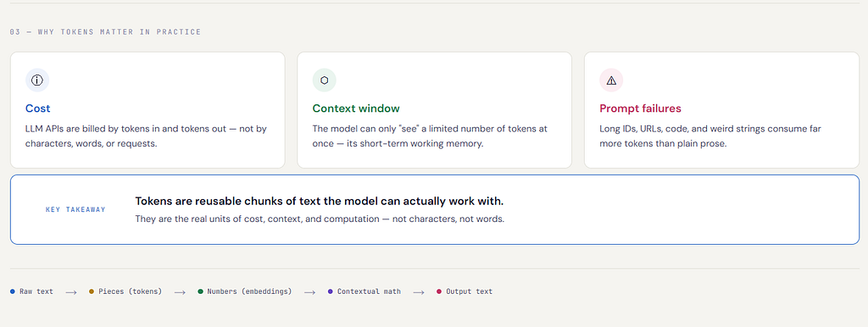This screenshot has width=868, height=327.
Task: Click the "Raw text" legend label
Action: pyautogui.click(x=36, y=291)
